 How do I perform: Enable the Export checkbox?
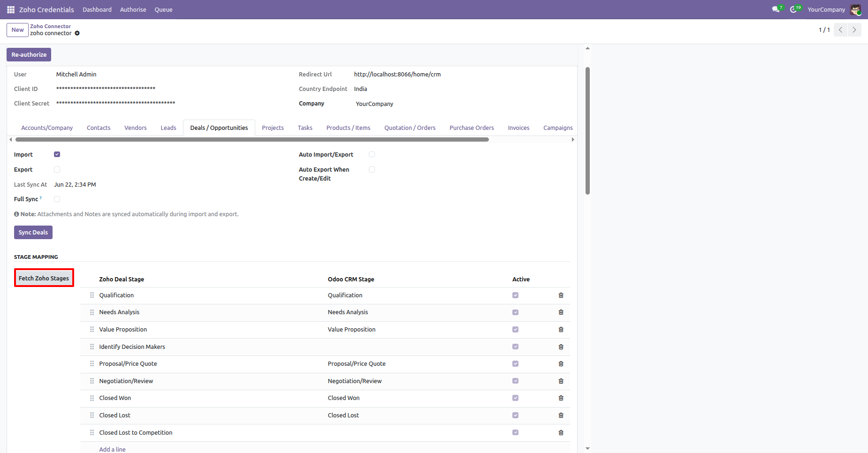tap(57, 169)
